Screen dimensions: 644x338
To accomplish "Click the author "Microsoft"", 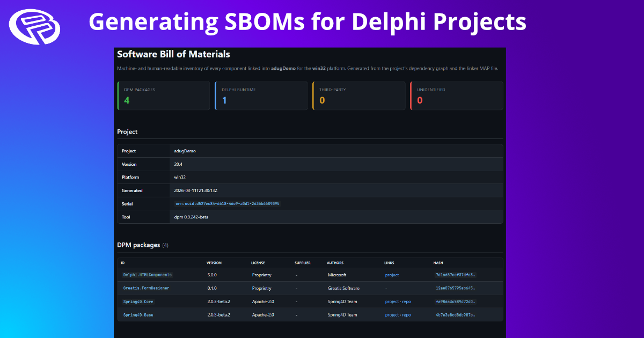I will coord(337,275).
